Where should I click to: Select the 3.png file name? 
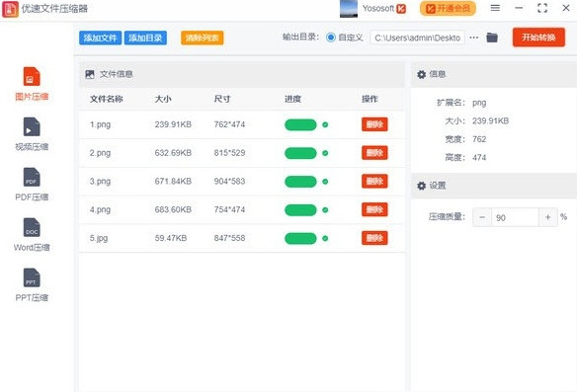(x=100, y=182)
